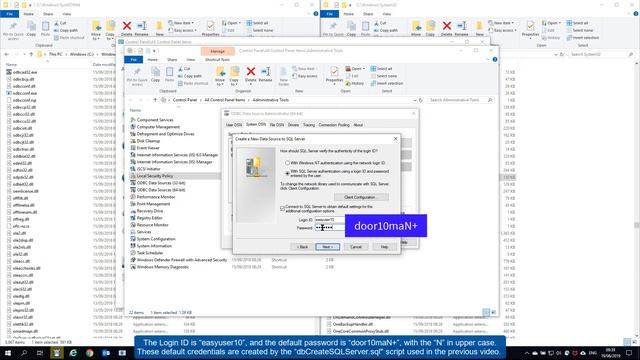Toggle Connect to SQL Server checkbox
The width and height of the screenshot is (640, 360).
point(282,209)
